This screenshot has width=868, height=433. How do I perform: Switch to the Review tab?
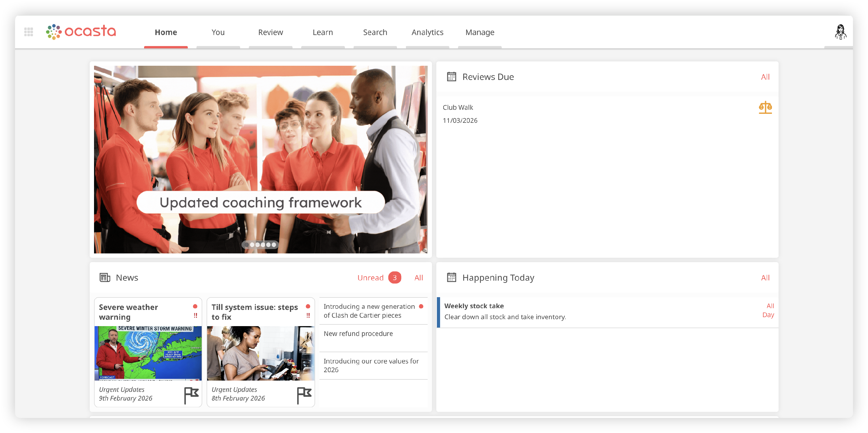coord(270,32)
